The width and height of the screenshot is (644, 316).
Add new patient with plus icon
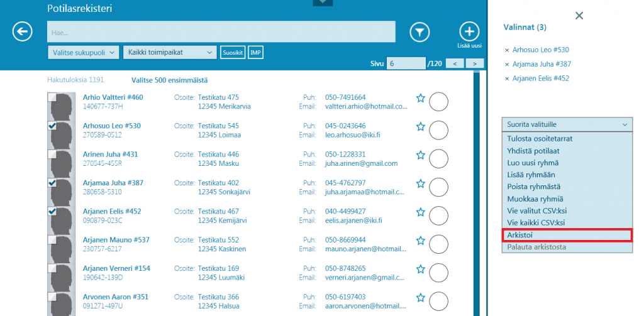click(x=469, y=31)
